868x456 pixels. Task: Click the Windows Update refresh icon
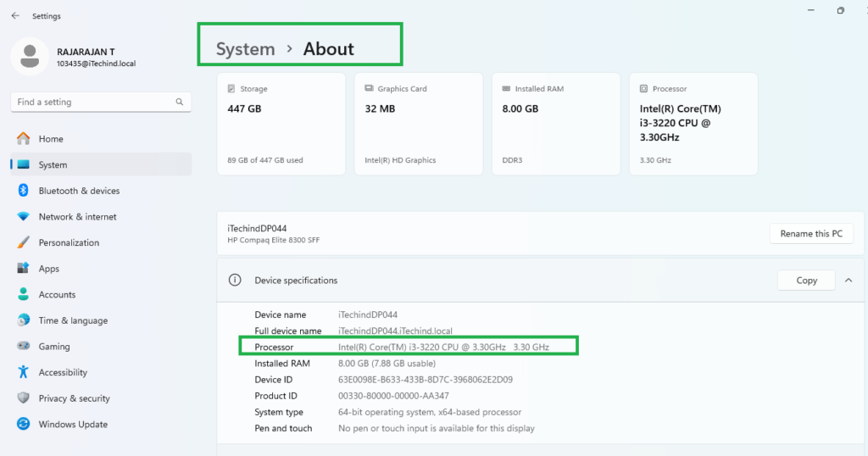point(23,424)
